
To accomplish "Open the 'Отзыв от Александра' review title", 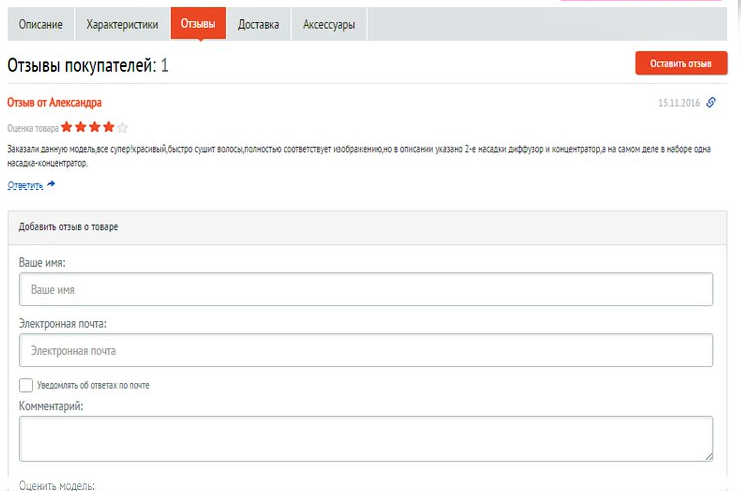I will coord(54,102).
